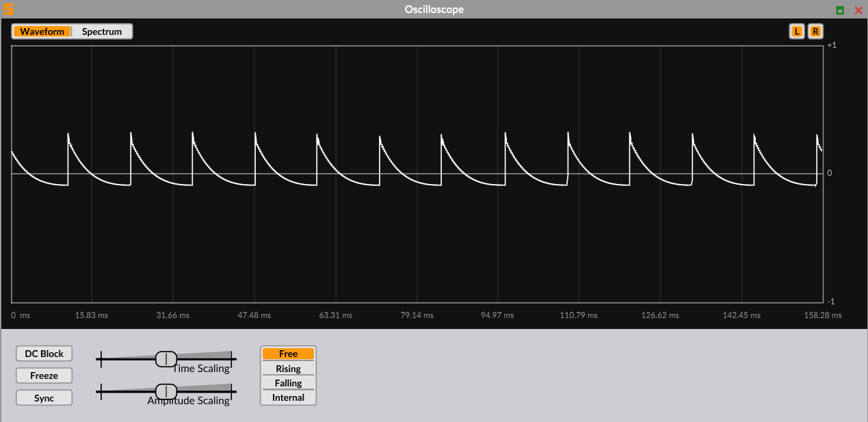The image size is (868, 422).
Task: Toggle the L channel display button
Action: (796, 31)
